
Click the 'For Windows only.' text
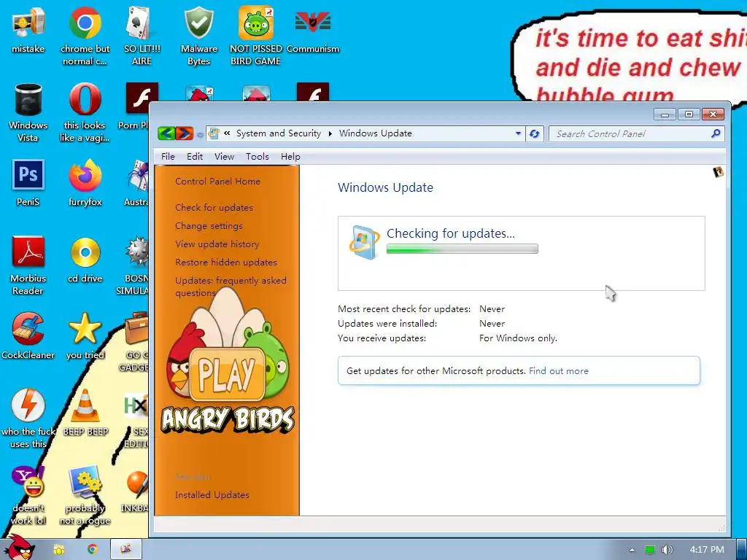(518, 338)
